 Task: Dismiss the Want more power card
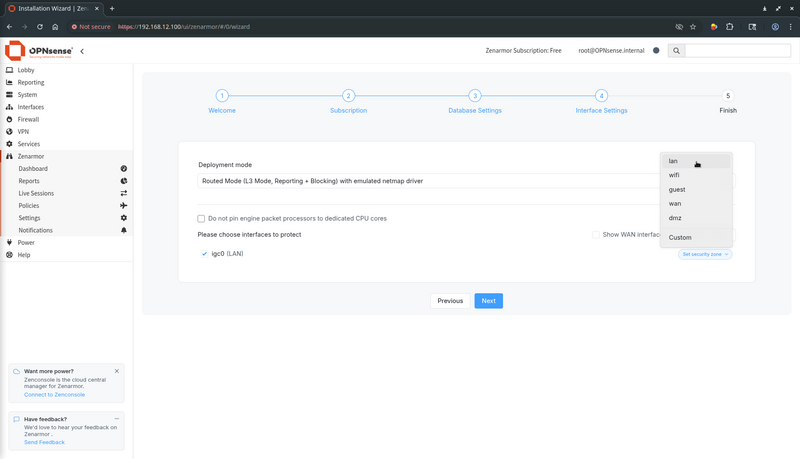(x=117, y=371)
